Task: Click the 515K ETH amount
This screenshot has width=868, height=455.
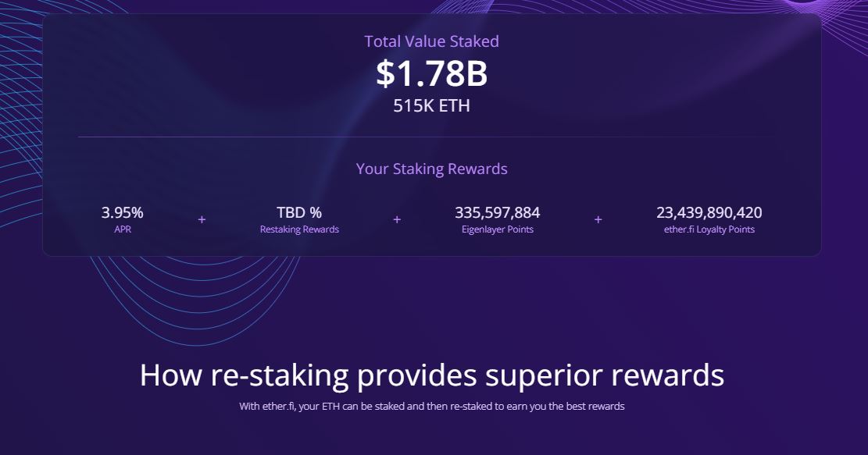Action: coord(431,105)
